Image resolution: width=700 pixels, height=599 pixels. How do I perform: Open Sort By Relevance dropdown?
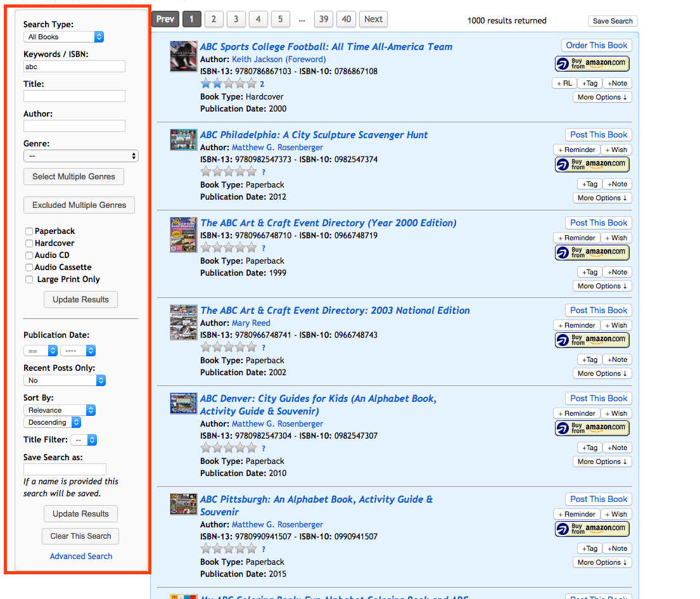[x=60, y=410]
